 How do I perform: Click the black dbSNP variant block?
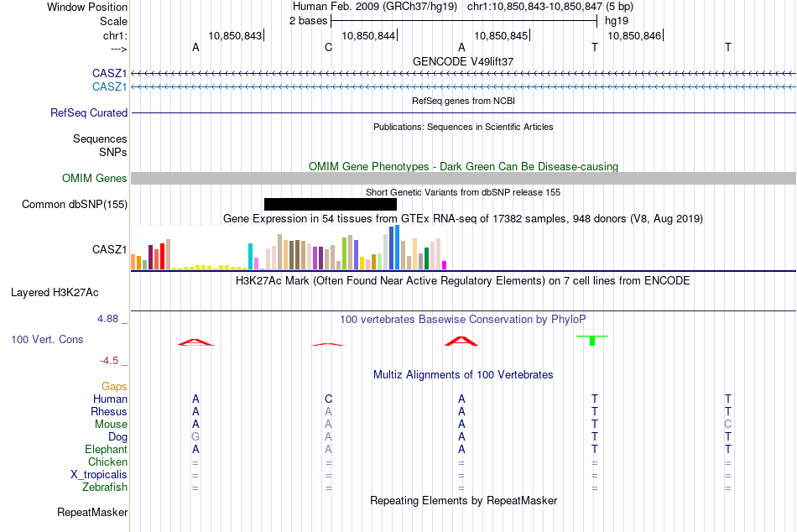[x=331, y=204]
